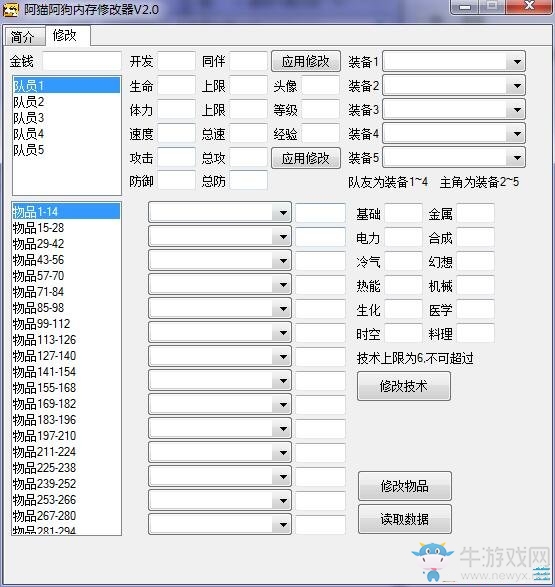Screen dimensions: 555x587
Task: Click the 修改物品 button
Action: 405,486
